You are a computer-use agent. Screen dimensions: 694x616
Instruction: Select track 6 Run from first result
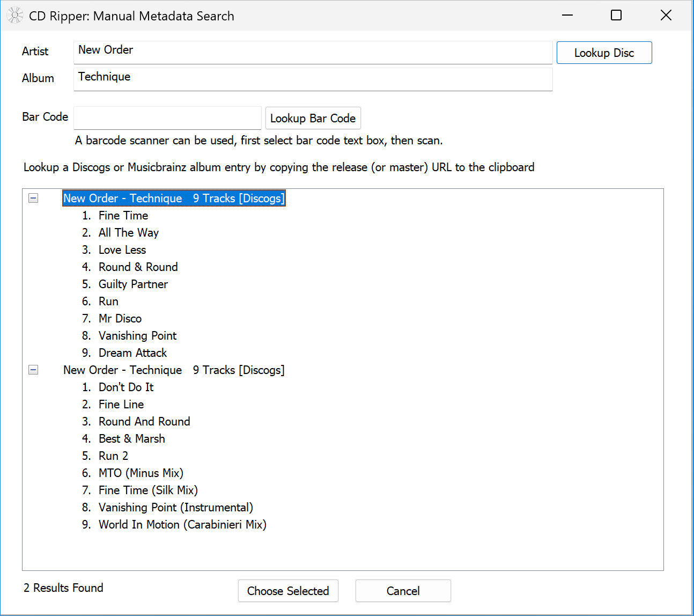[108, 301]
